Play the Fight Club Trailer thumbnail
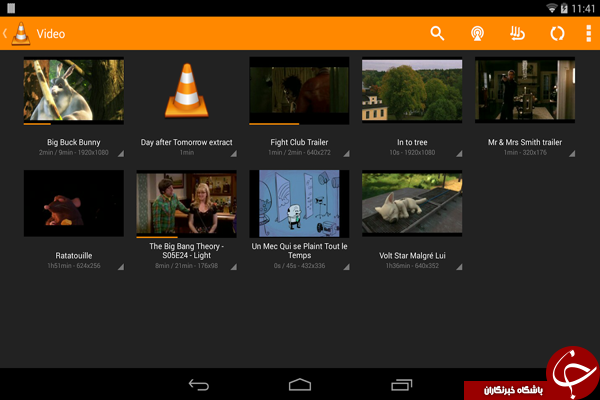The image size is (600, 400). tap(299, 90)
